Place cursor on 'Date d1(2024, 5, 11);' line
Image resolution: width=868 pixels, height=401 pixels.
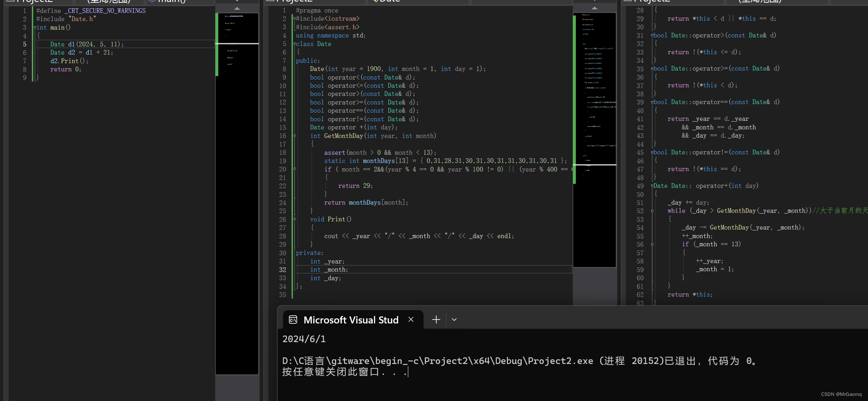click(87, 44)
